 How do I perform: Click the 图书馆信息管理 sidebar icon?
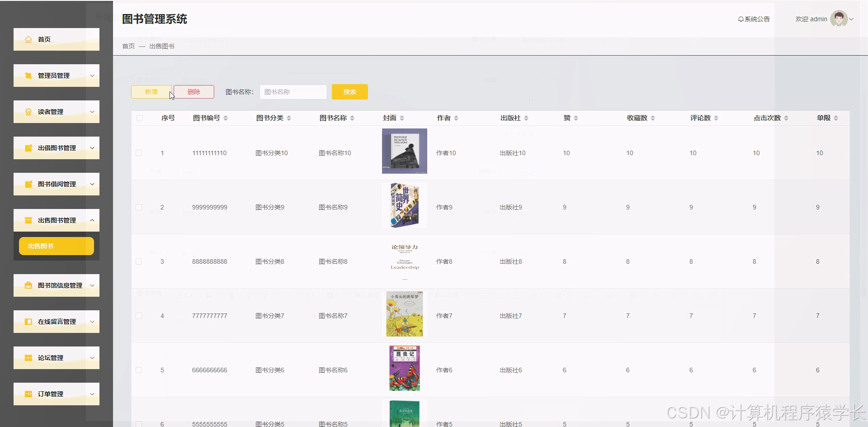point(28,285)
